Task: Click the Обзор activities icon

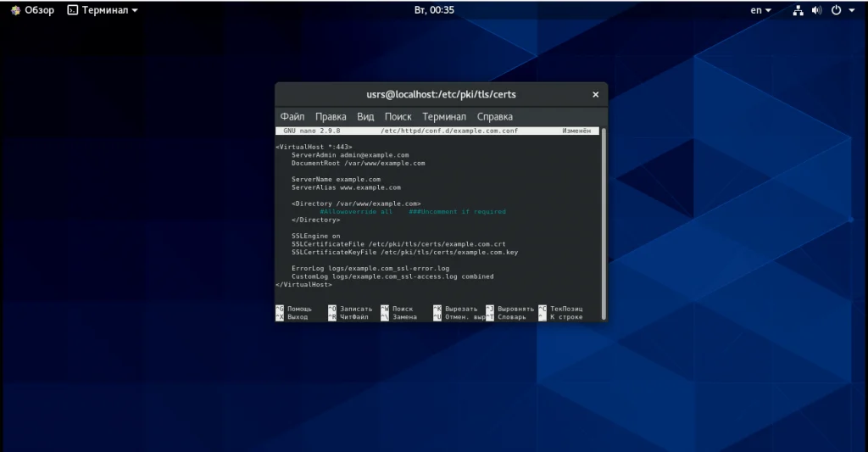Action: tap(15, 10)
